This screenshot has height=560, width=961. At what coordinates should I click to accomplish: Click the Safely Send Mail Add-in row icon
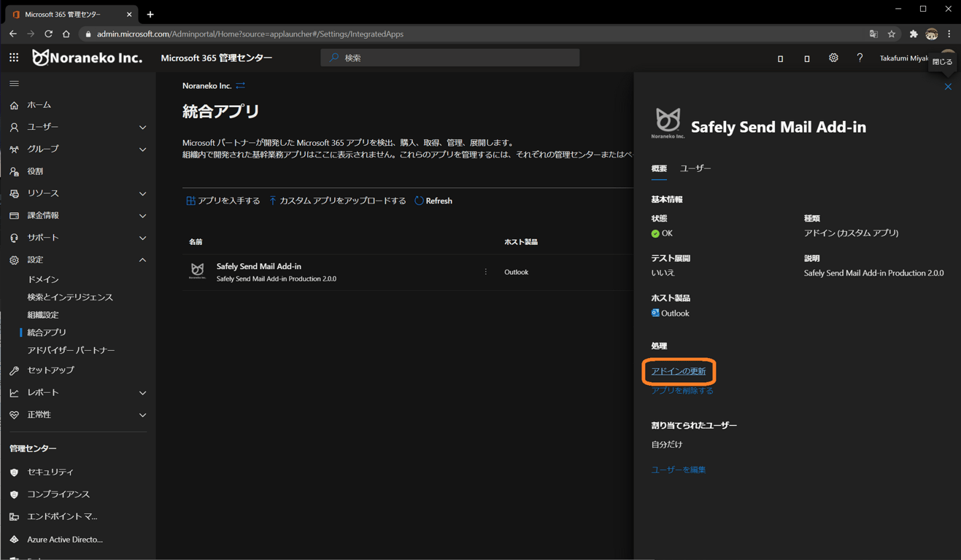point(197,271)
